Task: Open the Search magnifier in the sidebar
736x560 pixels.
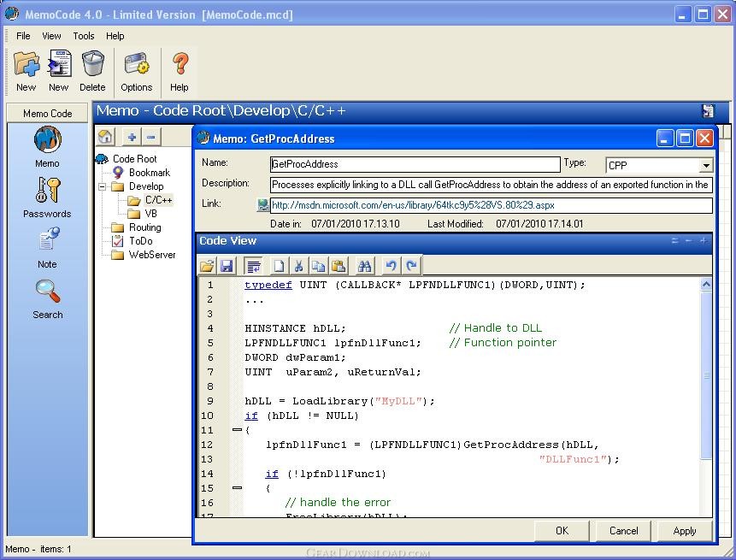Action: pos(47,299)
